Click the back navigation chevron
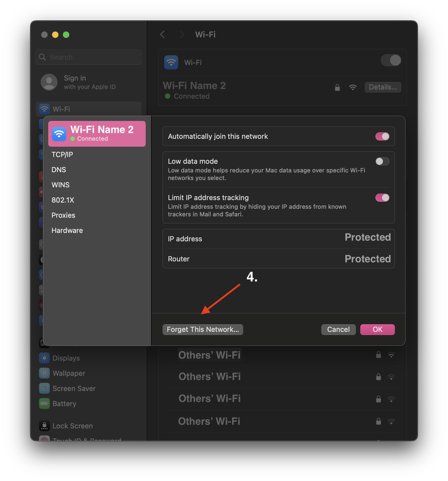 coord(162,34)
